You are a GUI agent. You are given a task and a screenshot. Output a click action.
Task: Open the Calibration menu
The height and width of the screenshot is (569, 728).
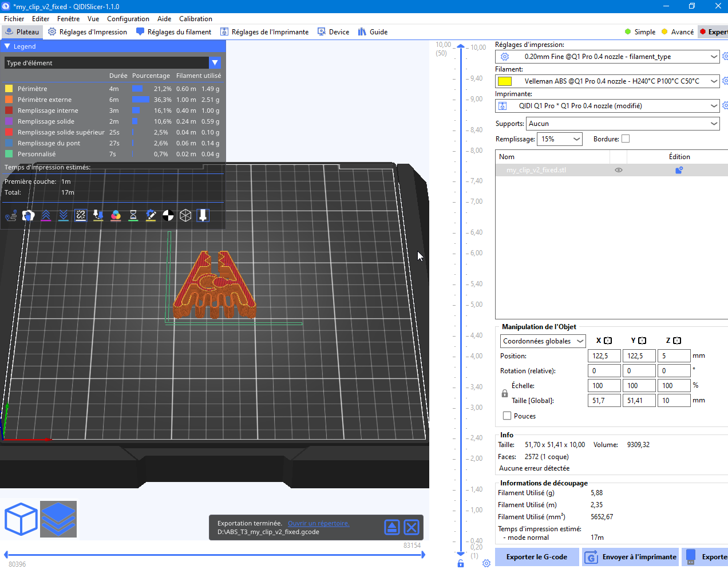(x=196, y=19)
